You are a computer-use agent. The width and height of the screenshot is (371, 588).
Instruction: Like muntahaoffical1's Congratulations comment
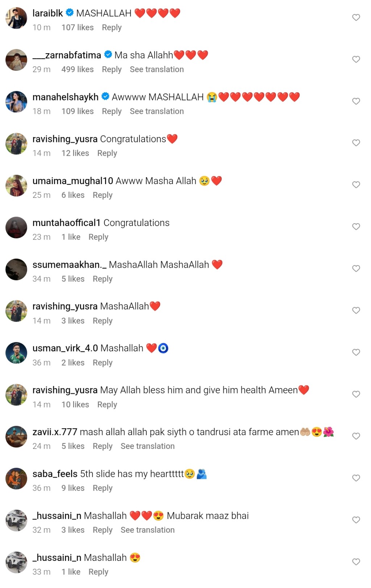[x=356, y=226]
